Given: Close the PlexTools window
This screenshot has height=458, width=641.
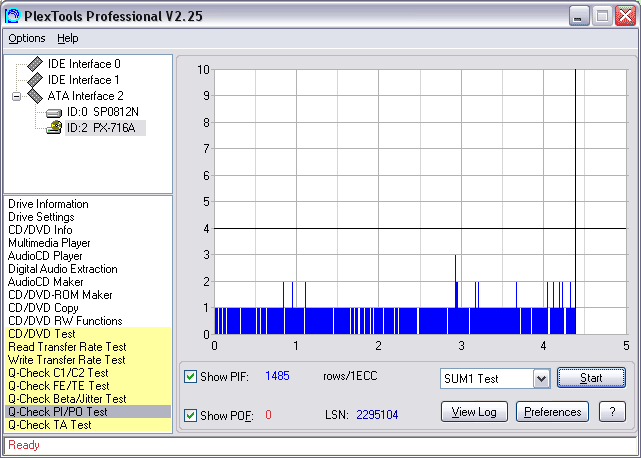Looking at the screenshot, I should point(625,16).
